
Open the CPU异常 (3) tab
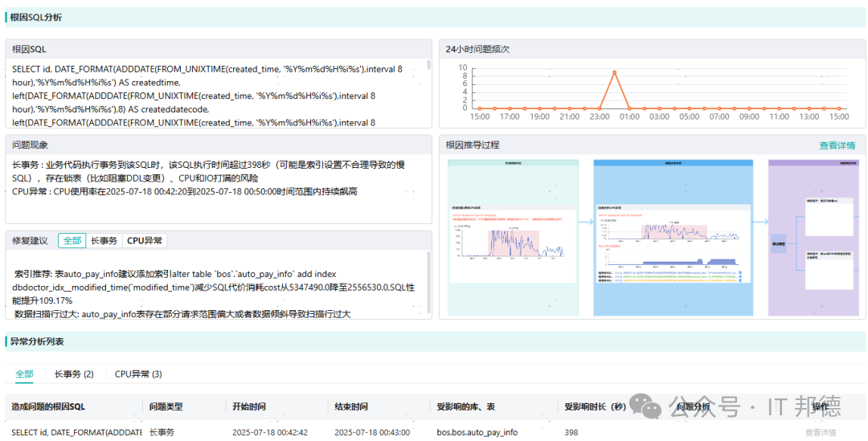point(138,374)
